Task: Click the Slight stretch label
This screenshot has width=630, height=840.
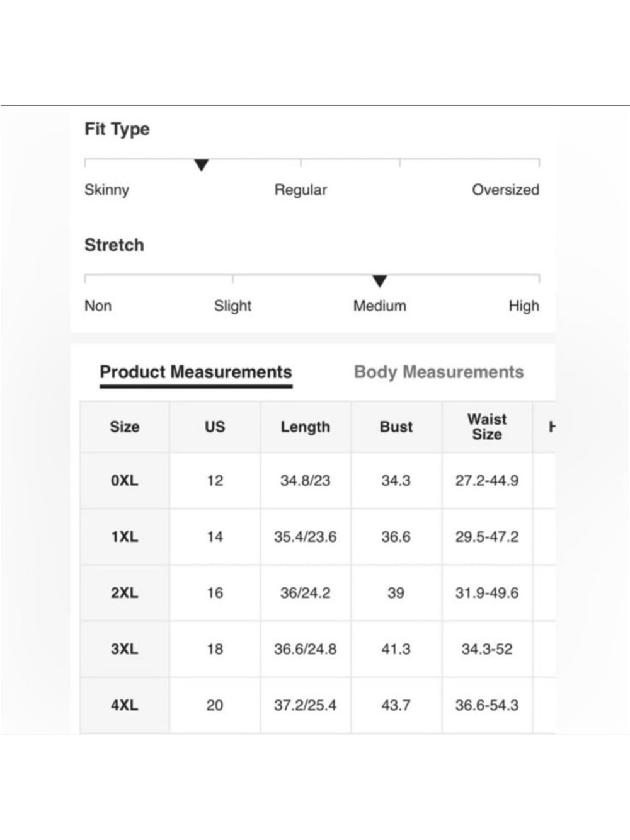Action: pos(232,306)
